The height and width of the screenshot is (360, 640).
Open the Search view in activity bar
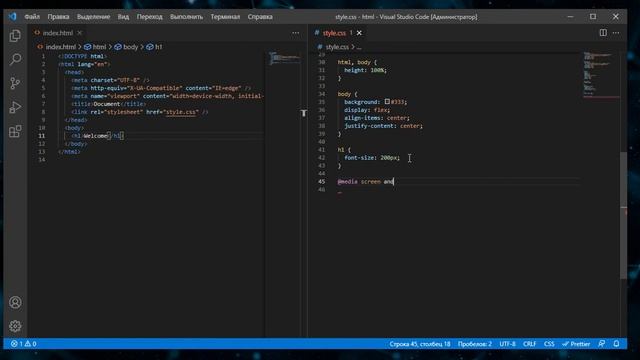click(x=15, y=60)
